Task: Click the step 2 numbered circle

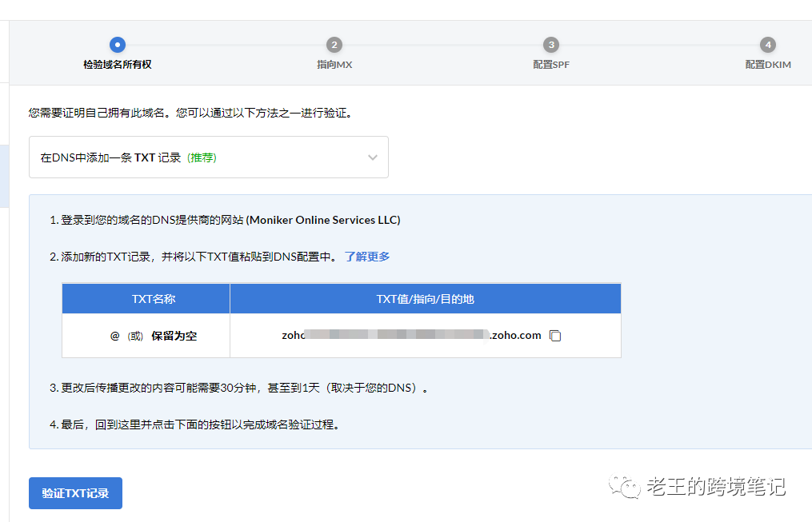Action: [x=334, y=45]
